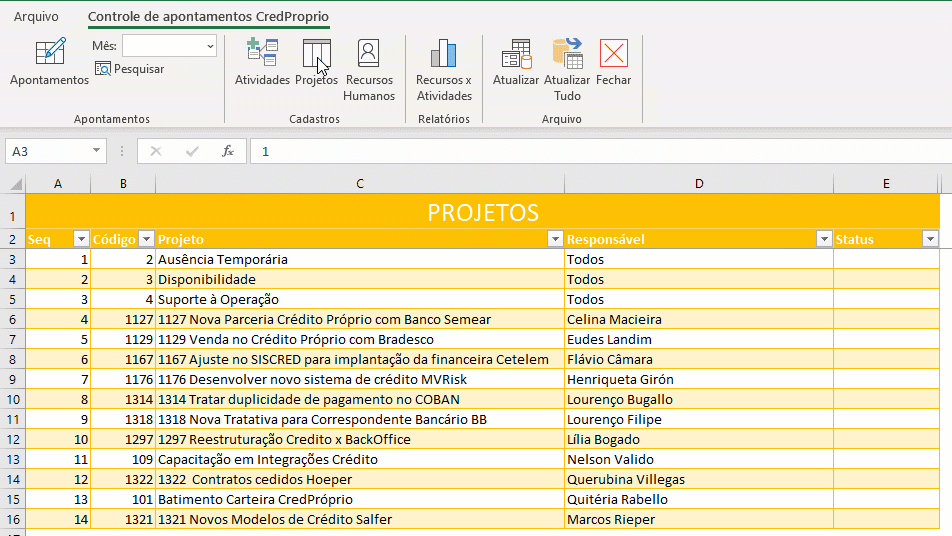Click responsável 'Celina Macieira'

tap(699, 319)
